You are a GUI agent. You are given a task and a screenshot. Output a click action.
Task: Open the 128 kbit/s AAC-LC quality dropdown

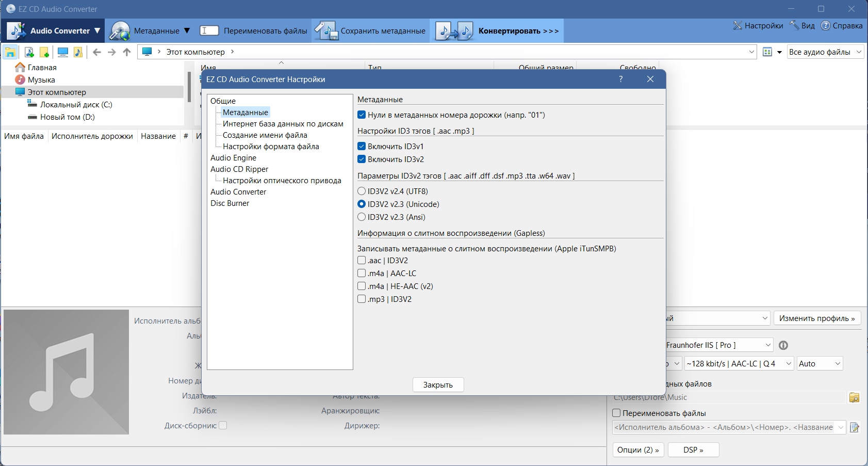coord(739,364)
